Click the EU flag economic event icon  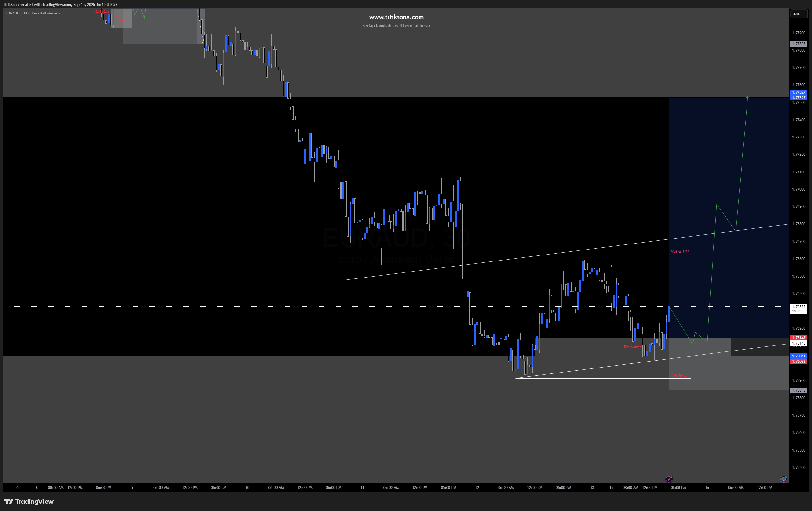[784, 479]
